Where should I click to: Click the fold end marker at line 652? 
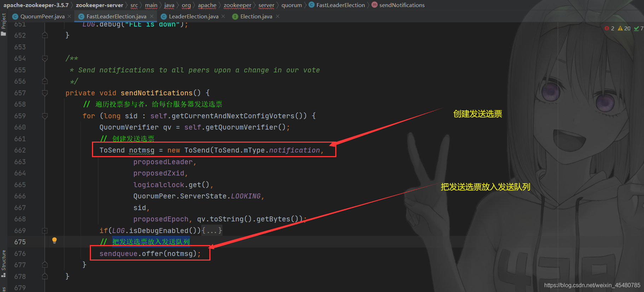[45, 35]
